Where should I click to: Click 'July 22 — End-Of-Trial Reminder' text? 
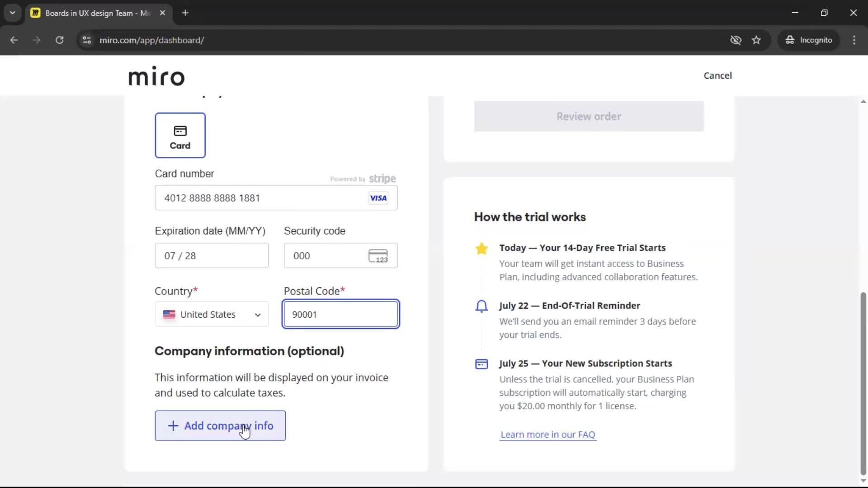click(x=570, y=306)
